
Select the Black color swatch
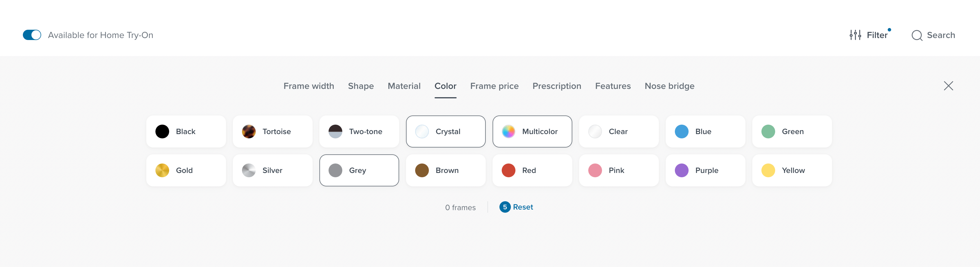(186, 131)
